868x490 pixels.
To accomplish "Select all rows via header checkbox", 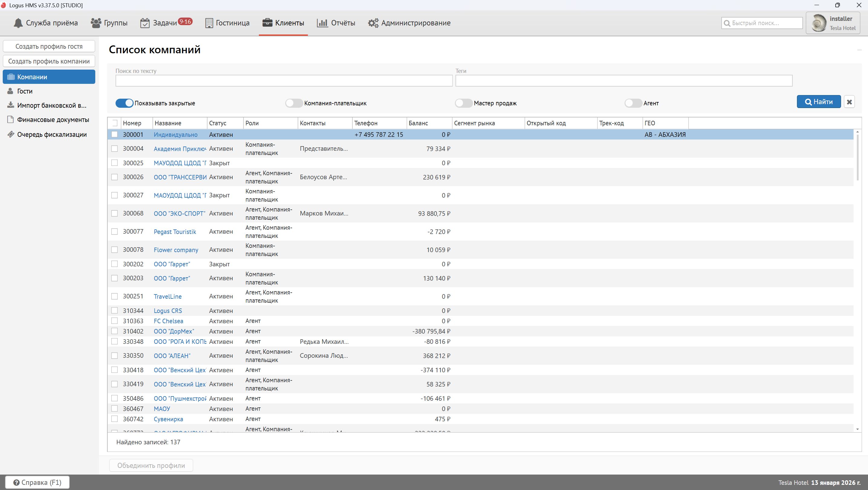I will [x=115, y=123].
